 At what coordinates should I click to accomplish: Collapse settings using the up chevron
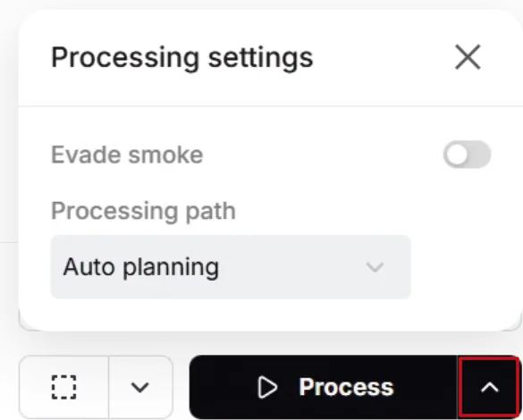point(489,387)
